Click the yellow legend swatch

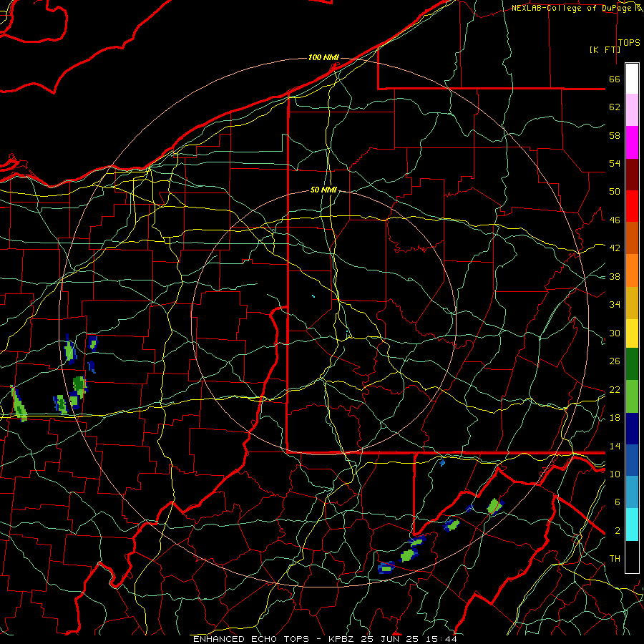632,333
